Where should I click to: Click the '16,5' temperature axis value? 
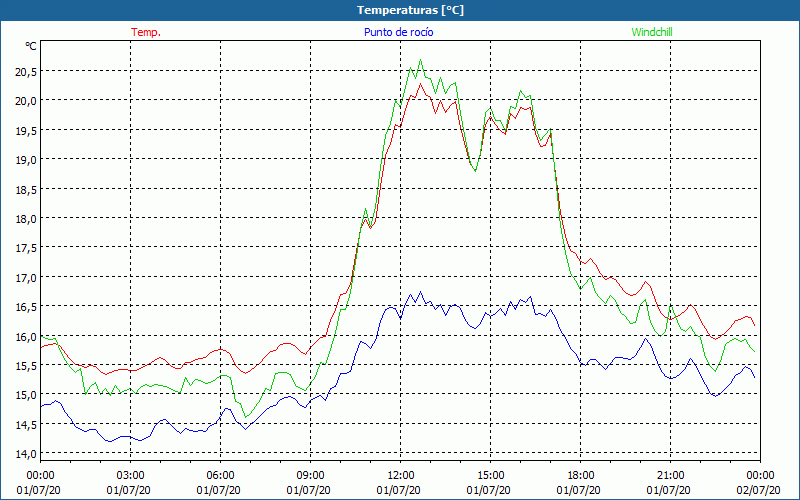(26, 307)
